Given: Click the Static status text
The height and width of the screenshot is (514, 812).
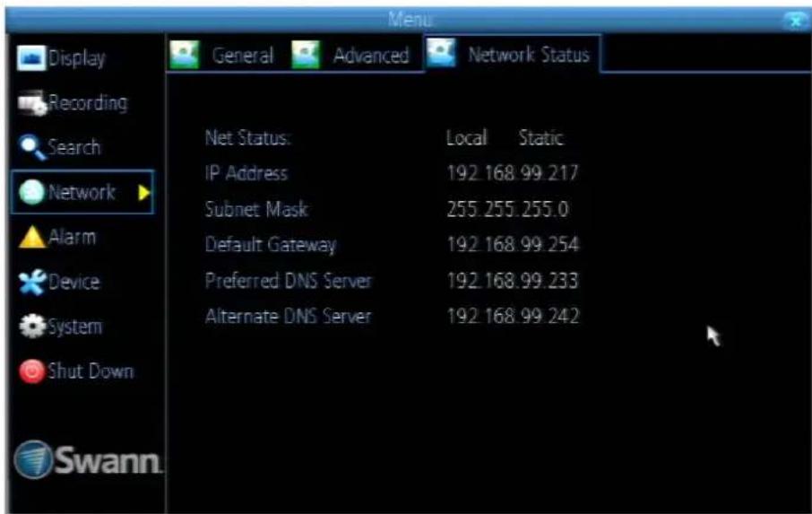Looking at the screenshot, I should [x=540, y=138].
